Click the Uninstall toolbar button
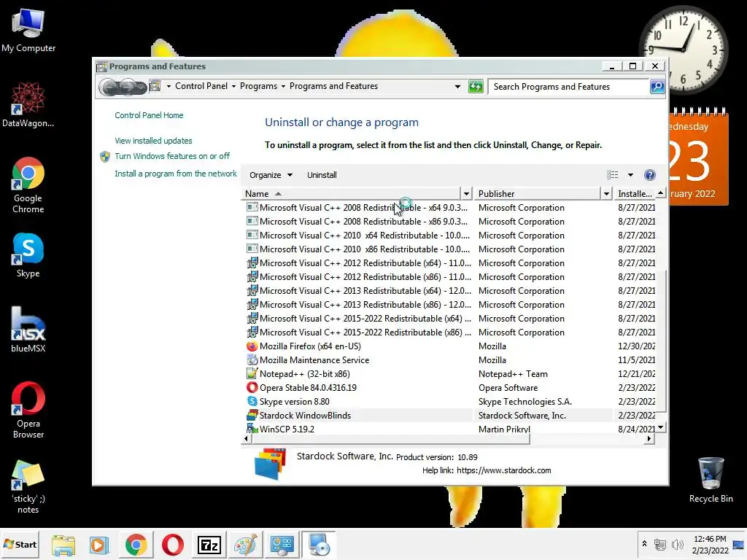 point(322,175)
